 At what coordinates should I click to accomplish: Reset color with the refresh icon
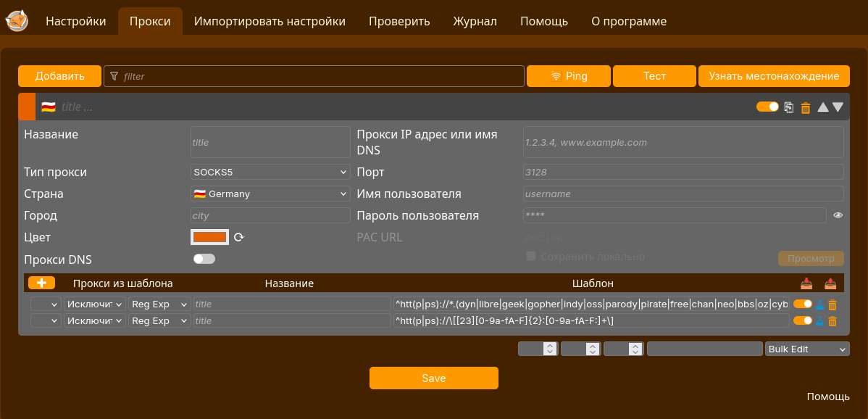point(238,237)
